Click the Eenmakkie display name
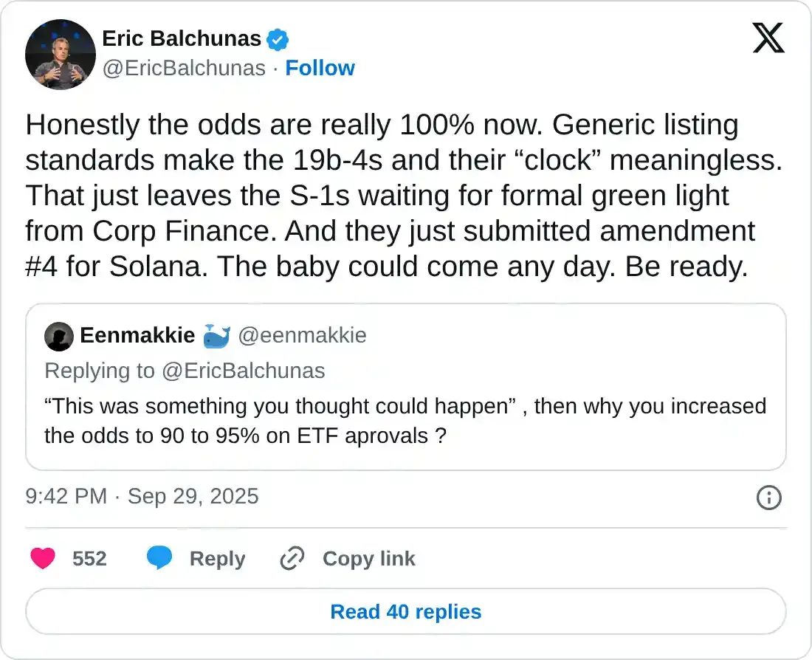This screenshot has width=812, height=660. pos(137,336)
